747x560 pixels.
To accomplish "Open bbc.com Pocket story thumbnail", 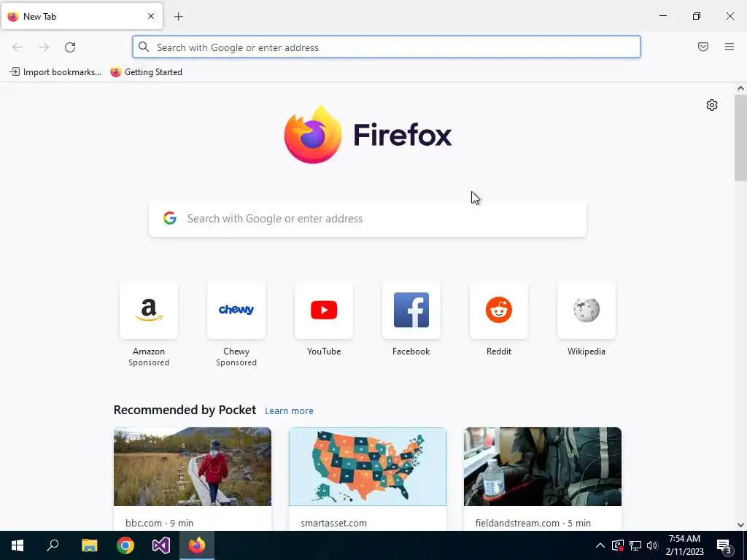I will pyautogui.click(x=193, y=467).
